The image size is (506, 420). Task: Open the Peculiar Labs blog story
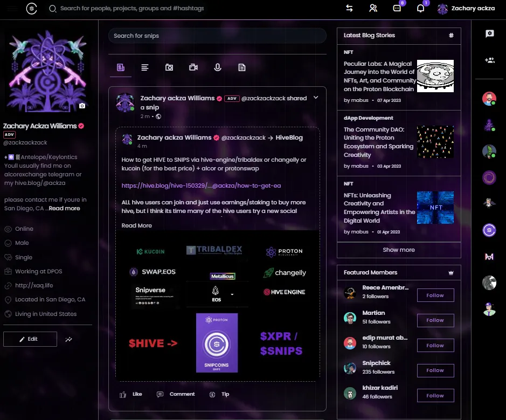click(x=379, y=77)
